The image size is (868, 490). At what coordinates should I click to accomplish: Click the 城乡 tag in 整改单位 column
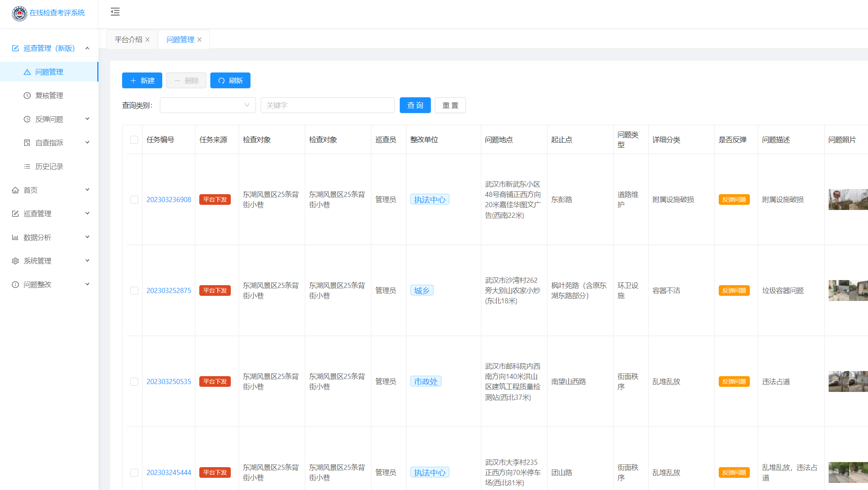422,291
